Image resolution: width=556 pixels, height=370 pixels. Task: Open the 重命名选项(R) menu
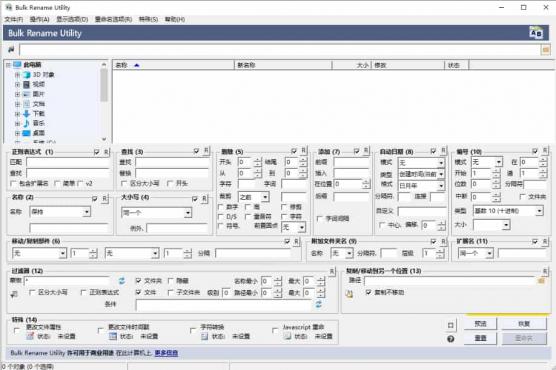point(113,19)
